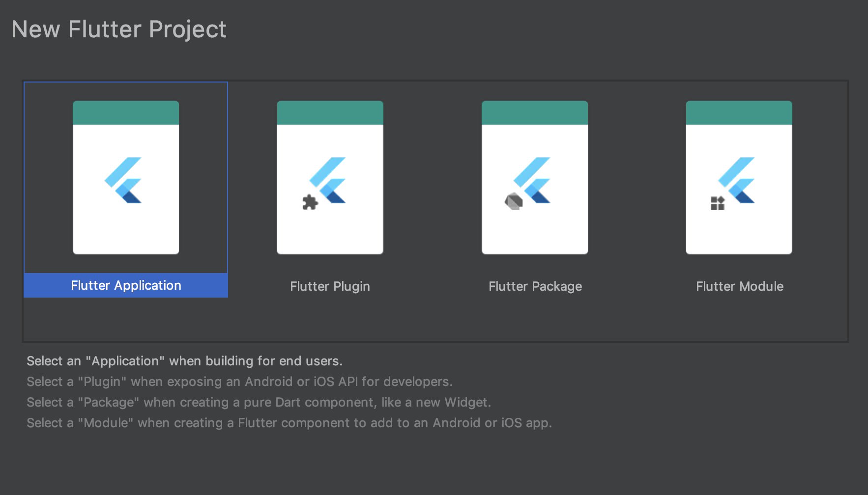Click the Flutter logo in the Plugin card

click(x=328, y=180)
